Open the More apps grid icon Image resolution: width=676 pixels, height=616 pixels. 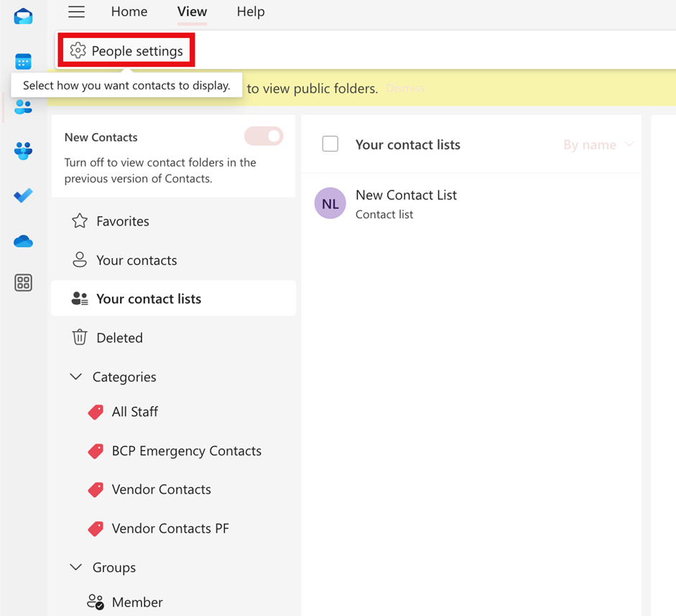(x=23, y=283)
